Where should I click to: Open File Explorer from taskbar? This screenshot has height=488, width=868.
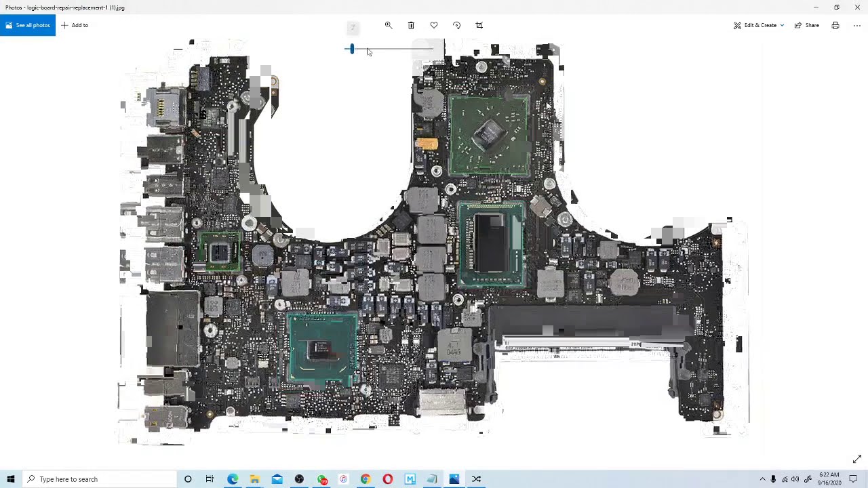255,479
